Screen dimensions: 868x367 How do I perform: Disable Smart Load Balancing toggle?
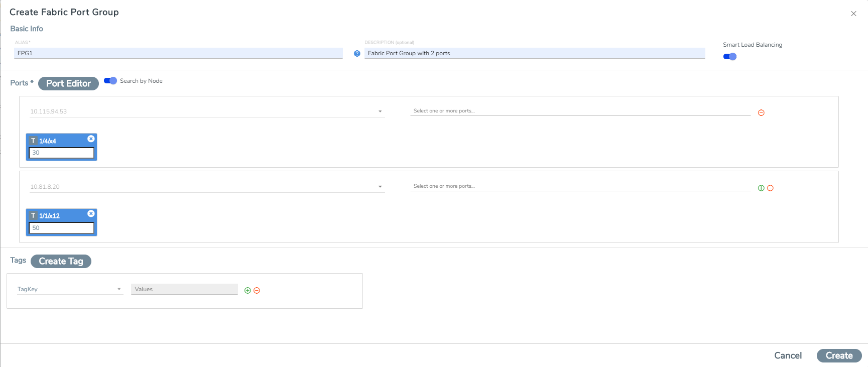[x=730, y=57]
